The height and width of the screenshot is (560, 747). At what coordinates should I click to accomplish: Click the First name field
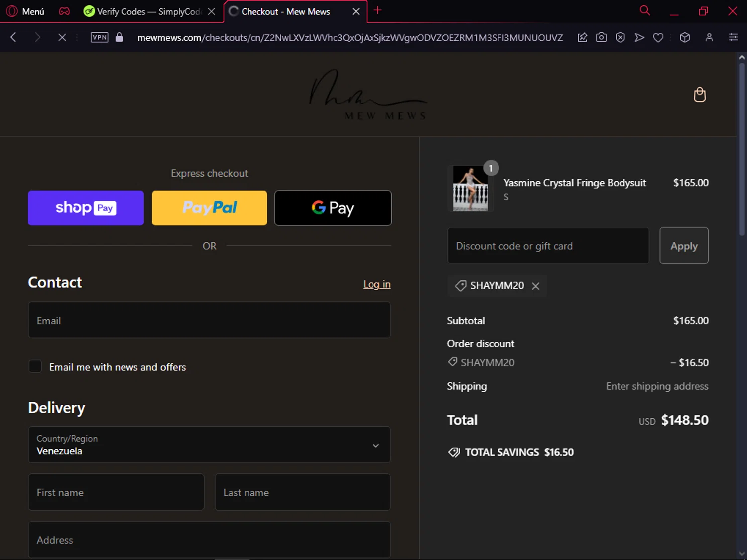[x=116, y=492]
